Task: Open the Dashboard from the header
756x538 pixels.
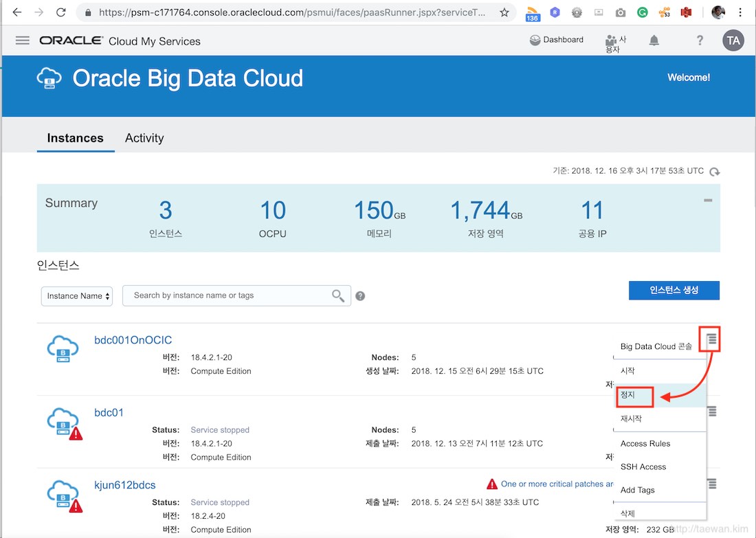Action: 557,40
